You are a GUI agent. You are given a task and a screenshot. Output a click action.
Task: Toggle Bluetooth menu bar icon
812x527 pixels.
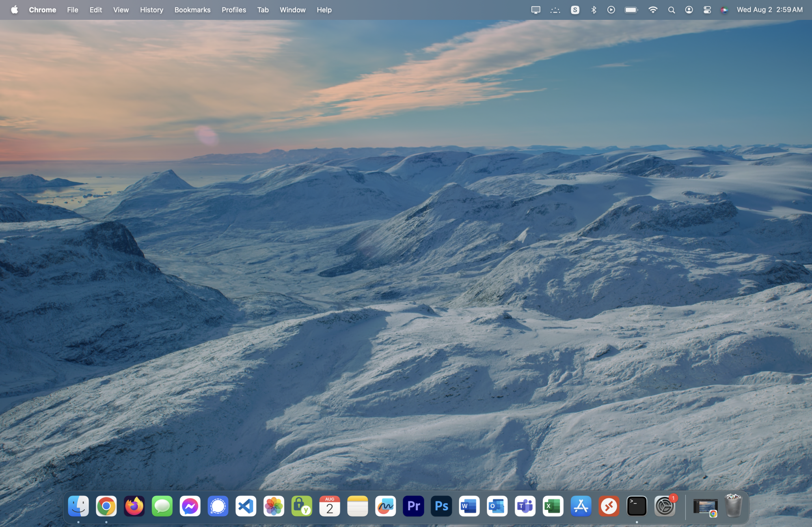(594, 10)
